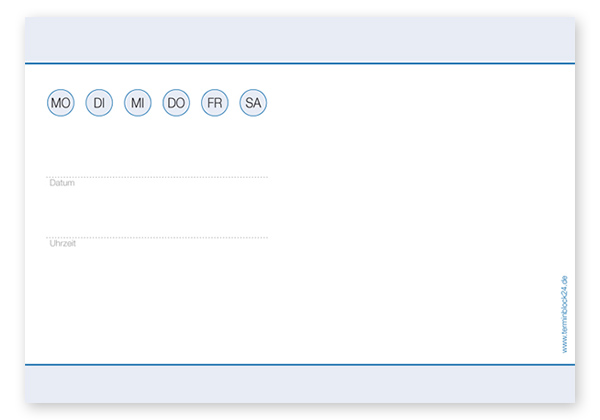
Task: Select the MO weekday circle
Action: [x=60, y=103]
